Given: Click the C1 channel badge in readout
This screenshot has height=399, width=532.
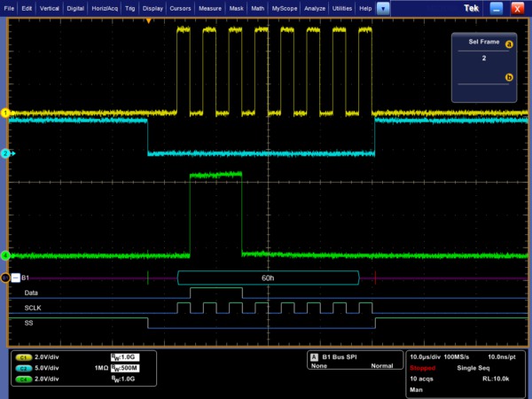Looking at the screenshot, I should (x=24, y=356).
